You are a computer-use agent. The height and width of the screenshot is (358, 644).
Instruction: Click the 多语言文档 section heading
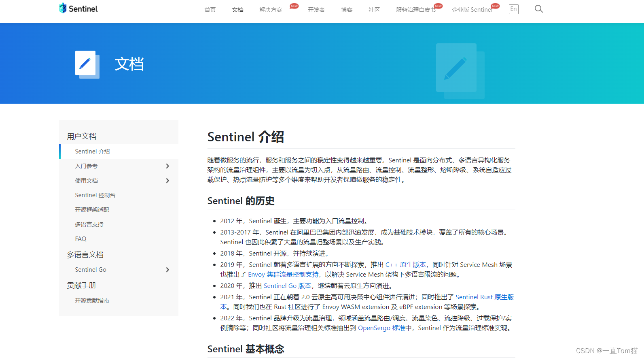pyautogui.click(x=85, y=255)
